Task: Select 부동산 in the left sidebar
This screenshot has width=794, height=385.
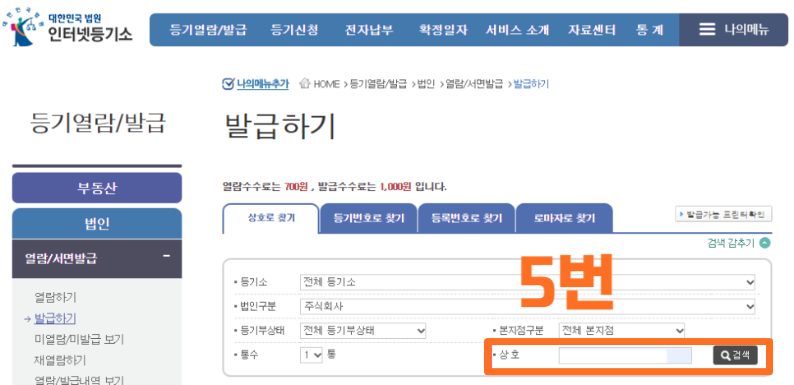Action: pos(97,188)
